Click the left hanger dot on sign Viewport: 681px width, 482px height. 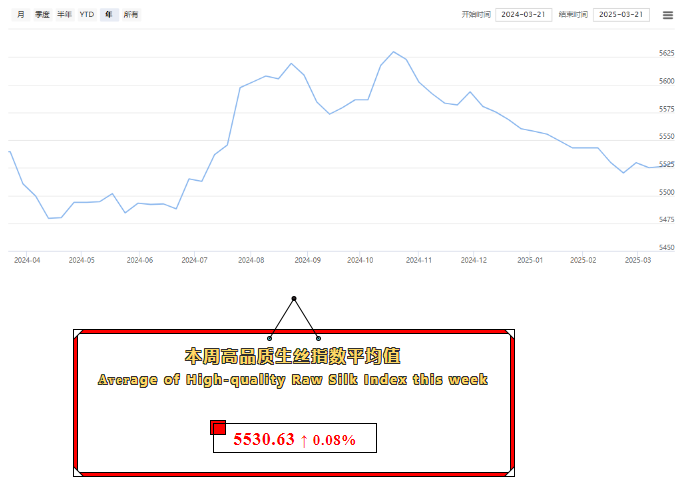[270, 338]
